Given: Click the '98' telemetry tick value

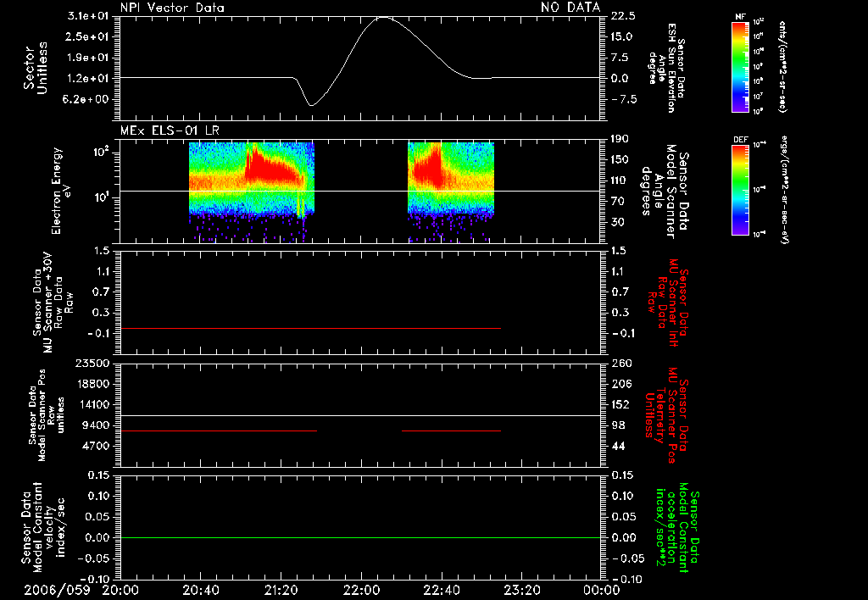Looking at the screenshot, I should tap(618, 425).
